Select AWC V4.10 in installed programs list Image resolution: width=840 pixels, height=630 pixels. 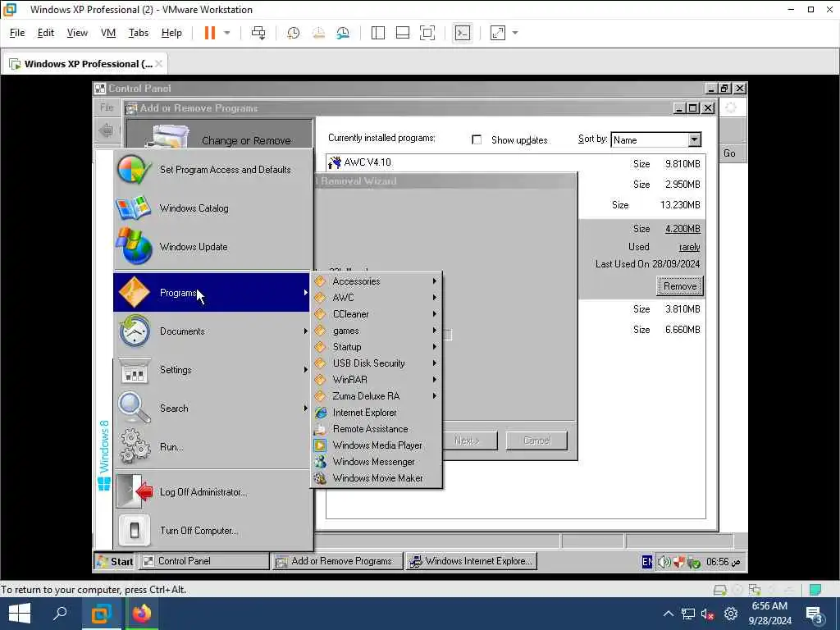coord(367,162)
